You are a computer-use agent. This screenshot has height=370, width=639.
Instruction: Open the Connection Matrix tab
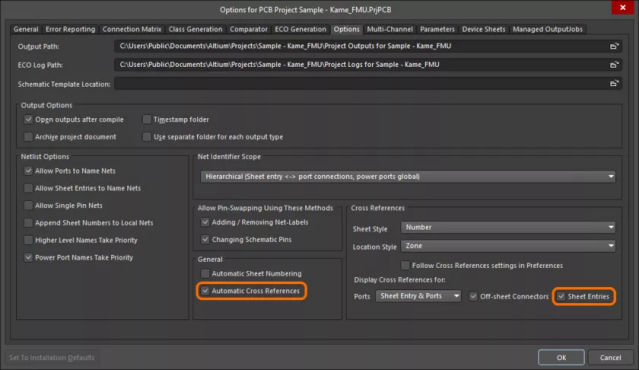click(x=132, y=29)
